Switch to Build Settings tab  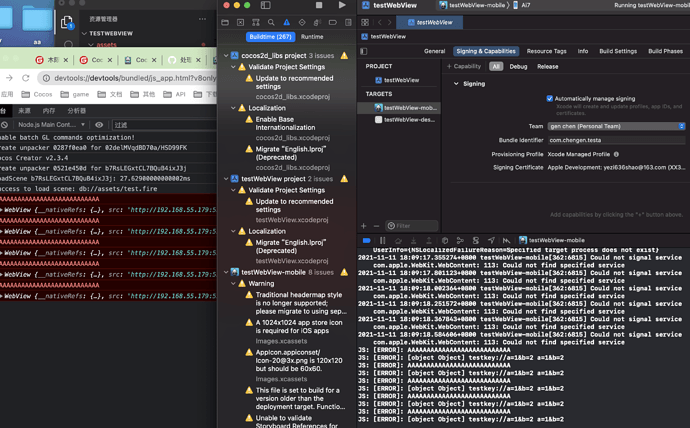[617, 51]
